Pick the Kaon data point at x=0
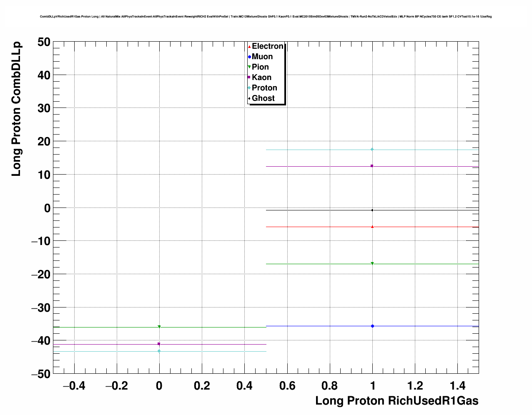 159,344
